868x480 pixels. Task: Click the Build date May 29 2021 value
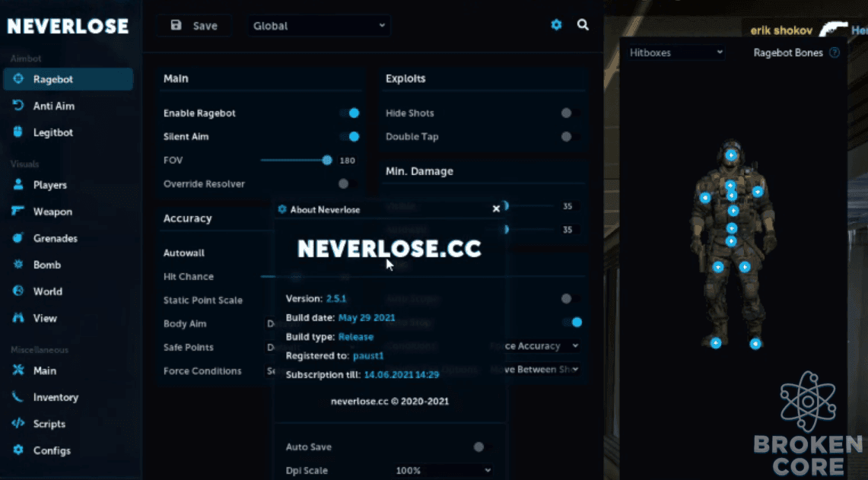pos(367,317)
